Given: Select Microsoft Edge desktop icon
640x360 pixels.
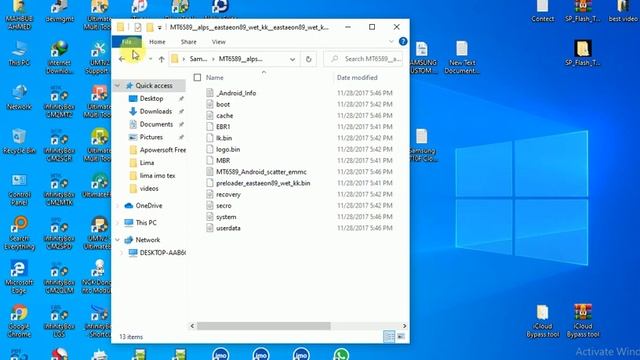Looking at the screenshot, I should click(19, 277).
